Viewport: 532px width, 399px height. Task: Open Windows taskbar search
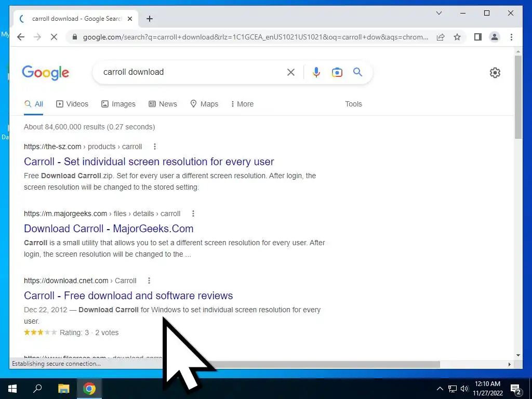click(x=37, y=388)
